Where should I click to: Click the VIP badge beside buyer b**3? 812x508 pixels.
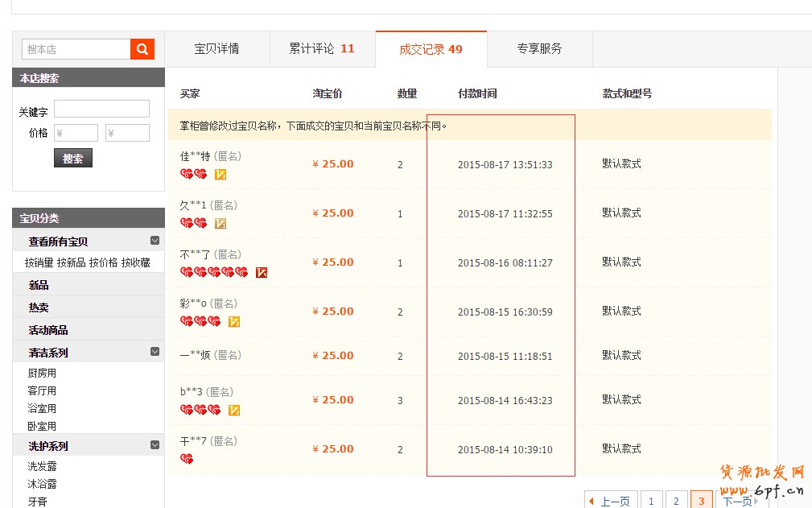coord(234,410)
